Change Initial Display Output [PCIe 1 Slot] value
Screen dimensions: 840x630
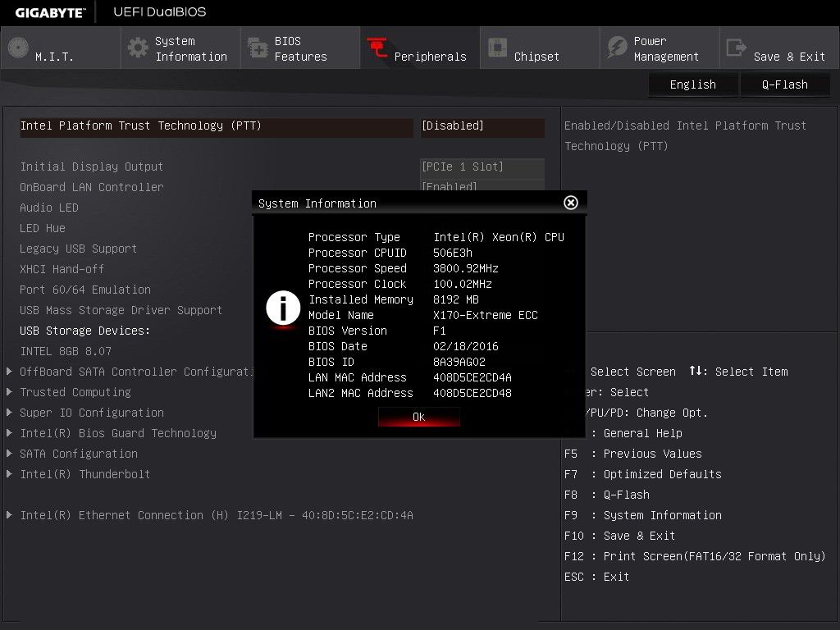[482, 167]
